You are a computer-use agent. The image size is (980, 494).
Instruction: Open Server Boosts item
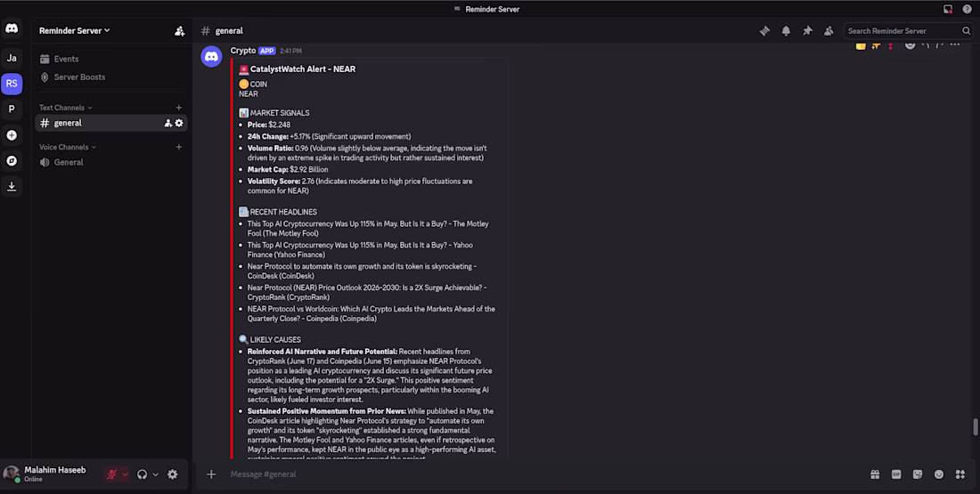[x=111, y=77]
